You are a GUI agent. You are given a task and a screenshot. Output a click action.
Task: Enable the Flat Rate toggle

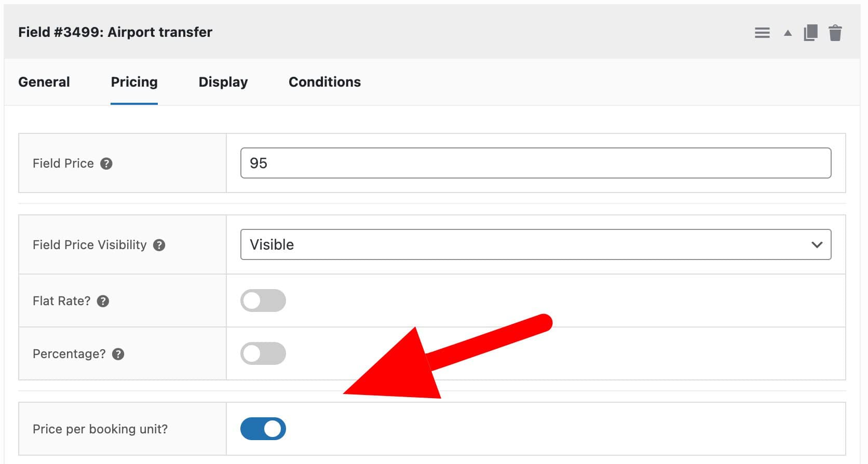(263, 301)
